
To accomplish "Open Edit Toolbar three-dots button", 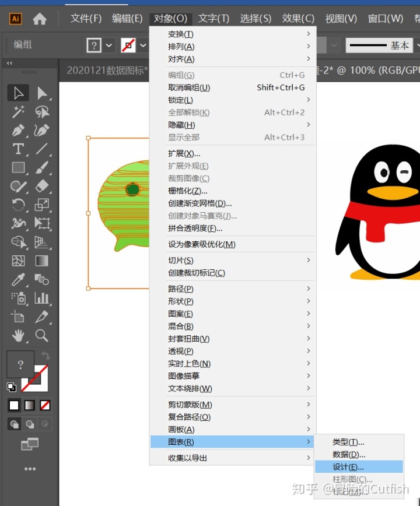I will click(30, 469).
